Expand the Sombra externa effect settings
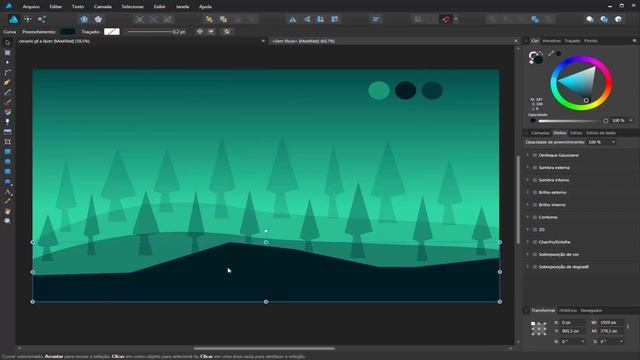Image resolution: width=640 pixels, height=360 pixels. (528, 168)
